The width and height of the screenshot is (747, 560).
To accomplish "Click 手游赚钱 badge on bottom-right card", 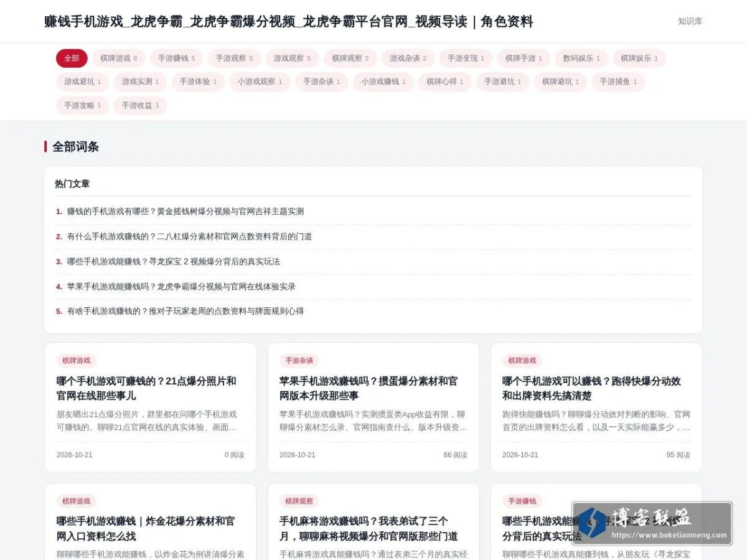I will (522, 501).
